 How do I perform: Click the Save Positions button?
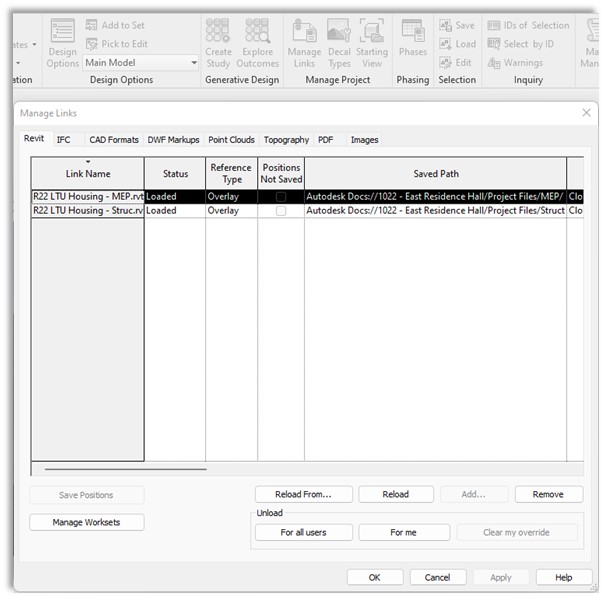pos(87,495)
